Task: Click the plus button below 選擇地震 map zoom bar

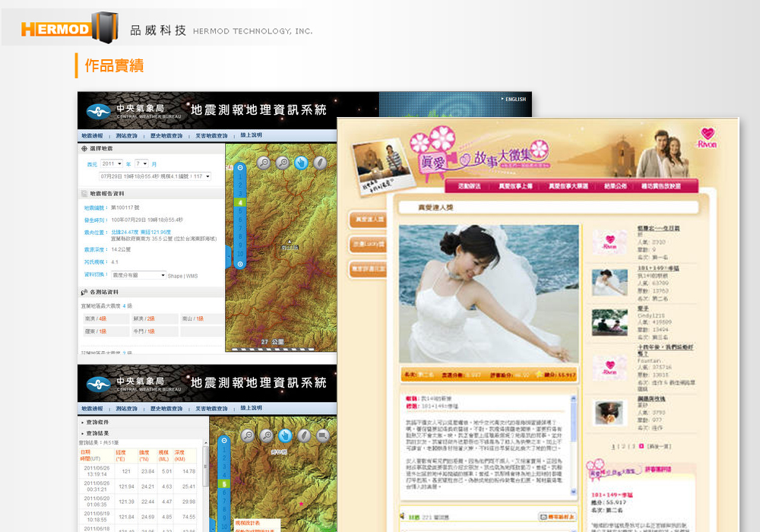Action: [241, 264]
